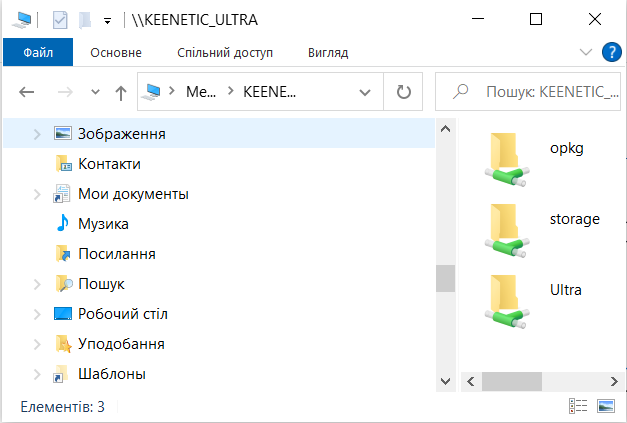Screen dimensions: 627x423
Task: Click the chevron before KEENE... in address bar
Action: [x=230, y=91]
